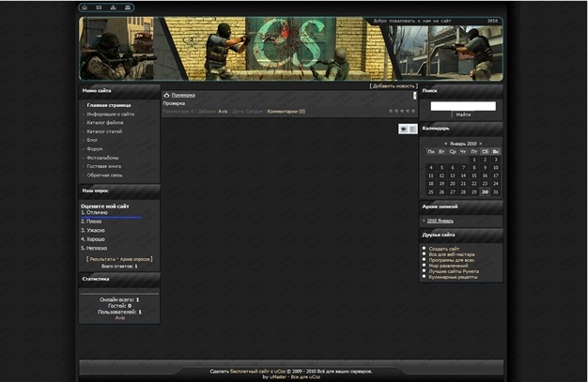Select day 1 in calendar
This screenshot has height=382, width=588.
(474, 160)
